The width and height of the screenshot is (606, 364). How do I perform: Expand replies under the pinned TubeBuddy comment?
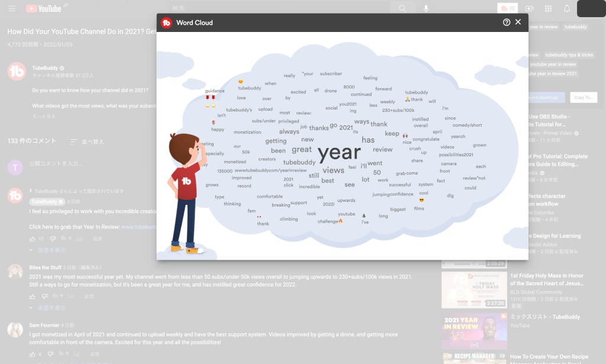[48, 250]
